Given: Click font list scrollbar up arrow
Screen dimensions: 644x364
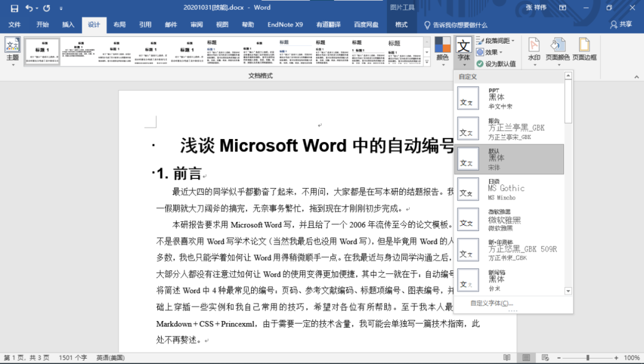Looking at the screenshot, I should click(568, 76).
